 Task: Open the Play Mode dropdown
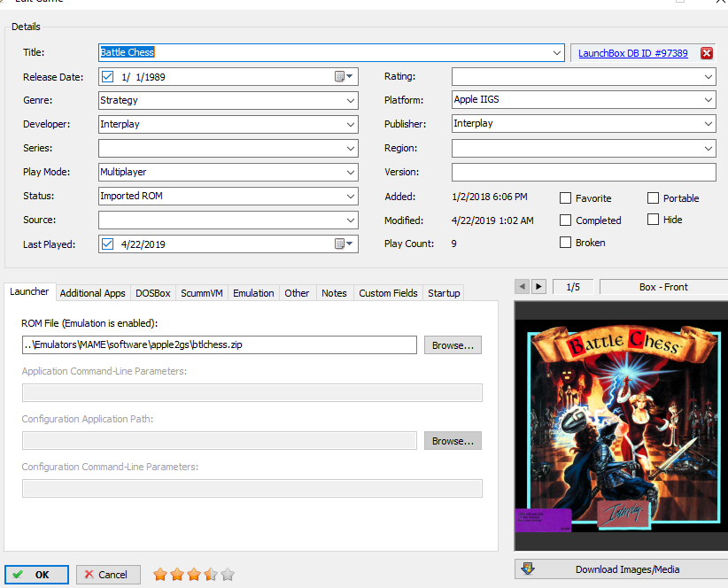pyautogui.click(x=351, y=172)
